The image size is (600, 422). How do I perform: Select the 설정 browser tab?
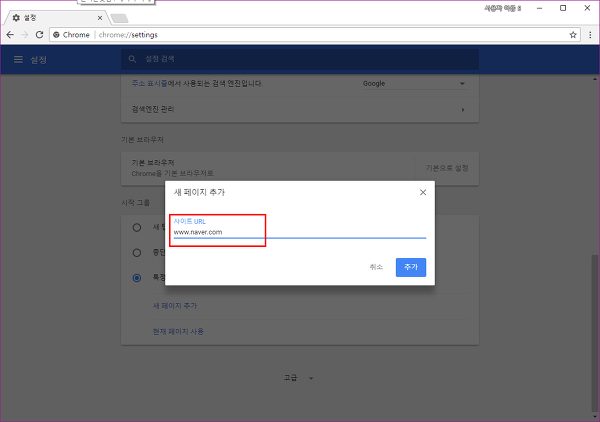pos(55,18)
